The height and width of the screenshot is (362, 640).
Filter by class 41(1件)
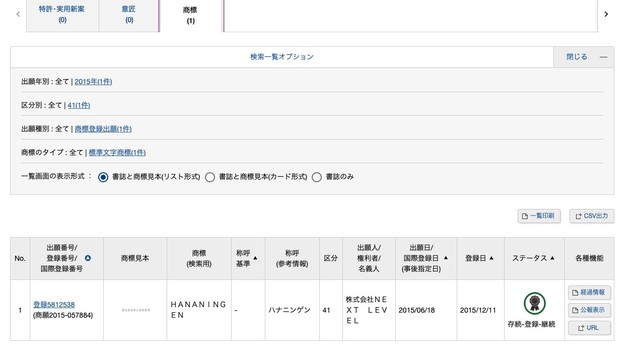coord(79,105)
